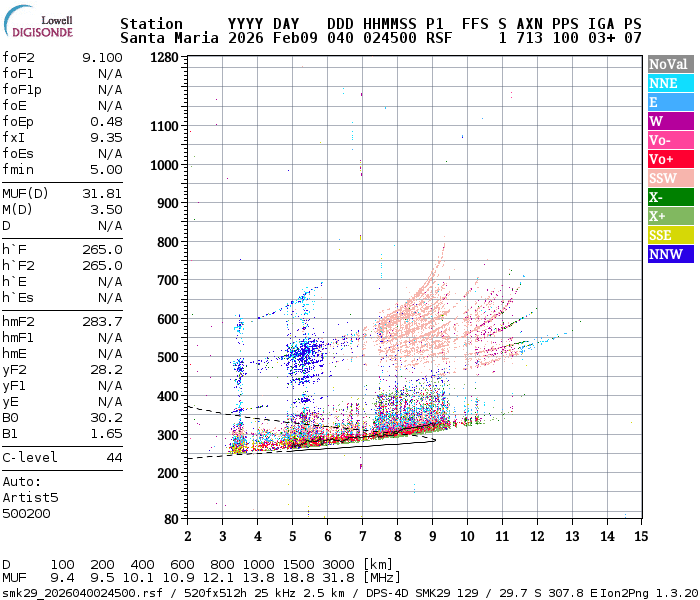Click the black F2 trace line near 8 MHz

397,432
